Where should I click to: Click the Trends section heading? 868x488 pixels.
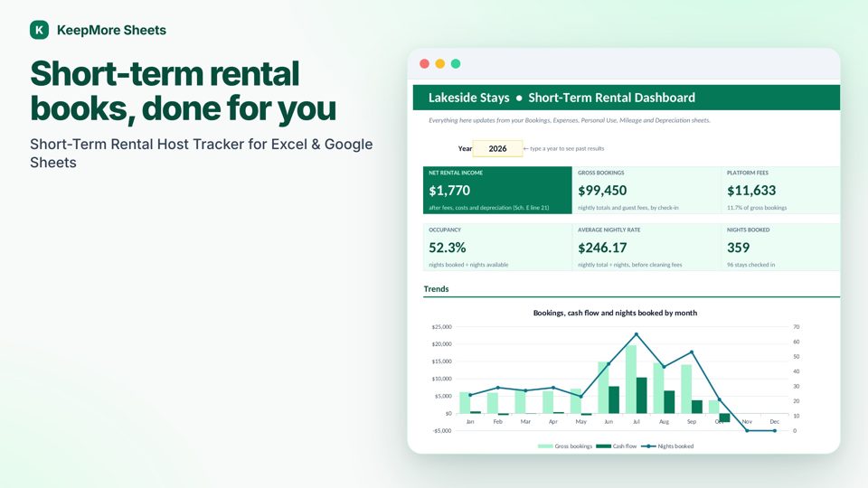[x=436, y=289]
